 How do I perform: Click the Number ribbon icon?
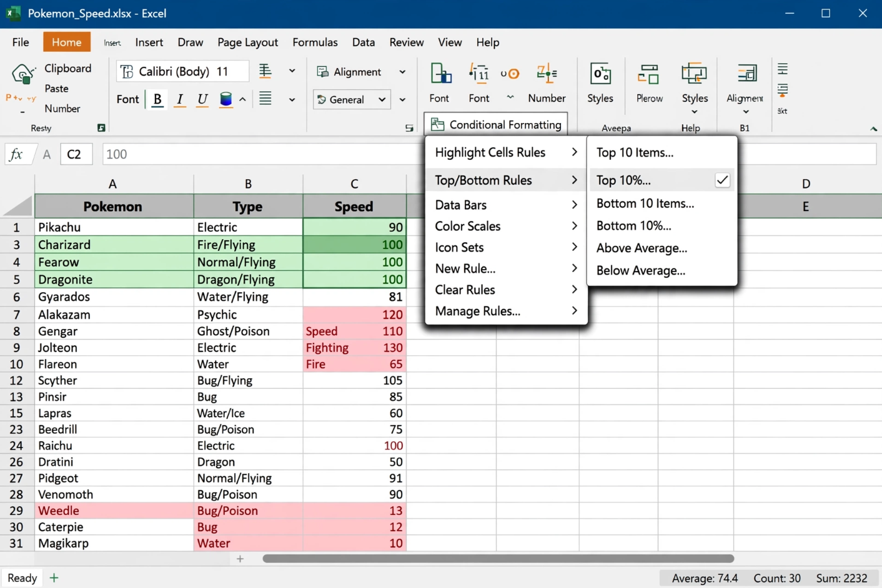[x=547, y=74]
